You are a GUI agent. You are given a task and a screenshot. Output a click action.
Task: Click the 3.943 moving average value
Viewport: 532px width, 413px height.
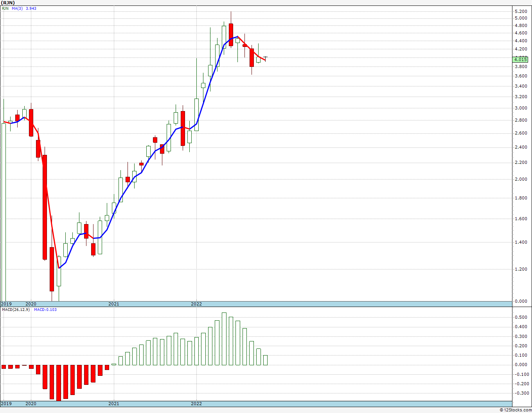pyautogui.click(x=31, y=8)
